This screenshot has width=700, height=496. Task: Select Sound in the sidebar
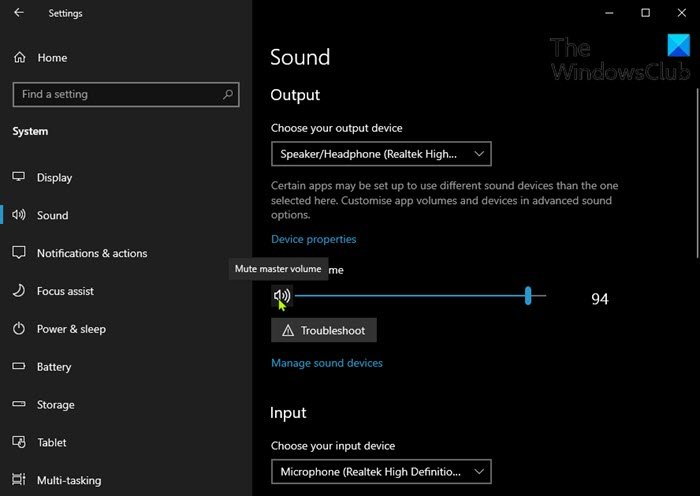click(52, 215)
